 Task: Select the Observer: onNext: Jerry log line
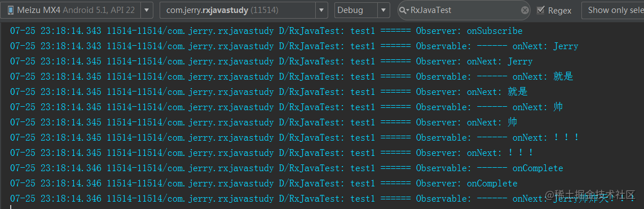pyautogui.click(x=271, y=62)
